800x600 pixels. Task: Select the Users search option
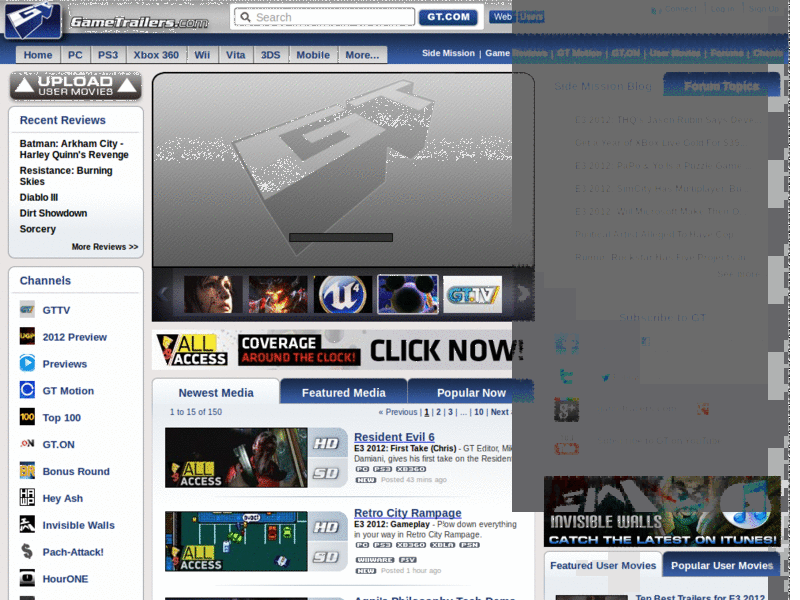[531, 17]
